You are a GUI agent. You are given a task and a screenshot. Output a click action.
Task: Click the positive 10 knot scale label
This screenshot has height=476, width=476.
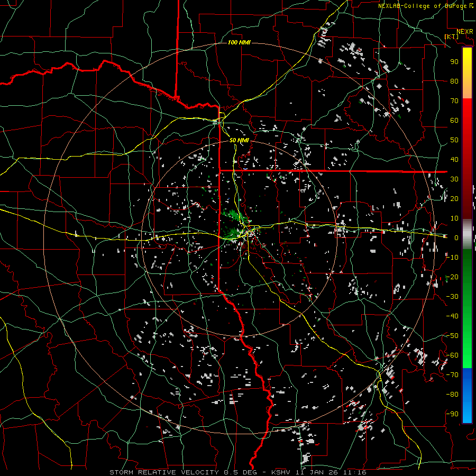tap(454, 218)
